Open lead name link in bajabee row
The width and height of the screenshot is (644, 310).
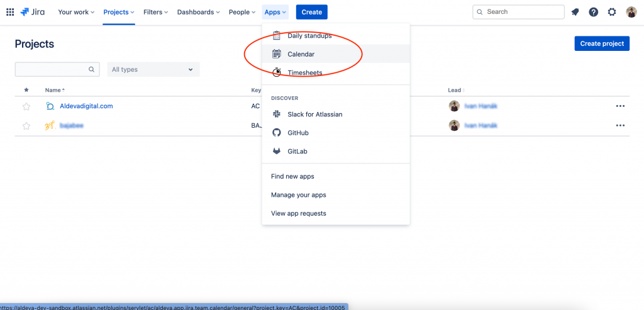pos(480,125)
